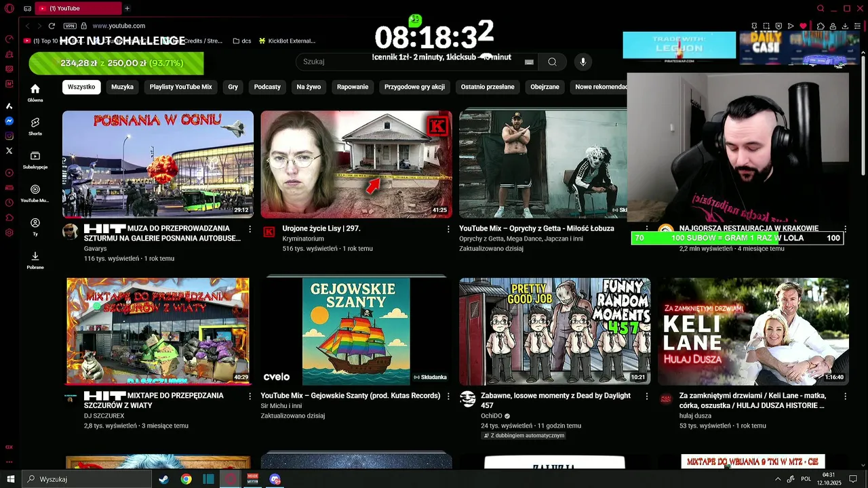This screenshot has width=868, height=488.
Task: Toggle the VPN badge in the address bar
Action: point(70,26)
